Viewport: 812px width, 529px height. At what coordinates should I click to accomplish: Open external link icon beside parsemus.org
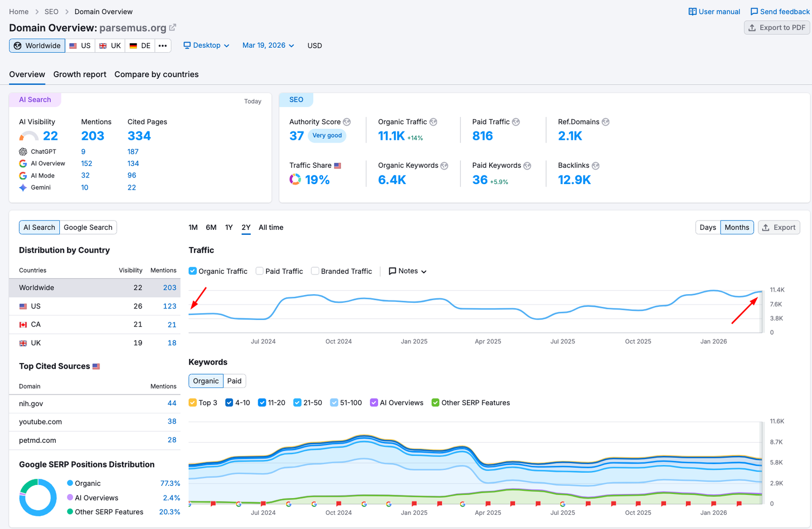pyautogui.click(x=173, y=27)
